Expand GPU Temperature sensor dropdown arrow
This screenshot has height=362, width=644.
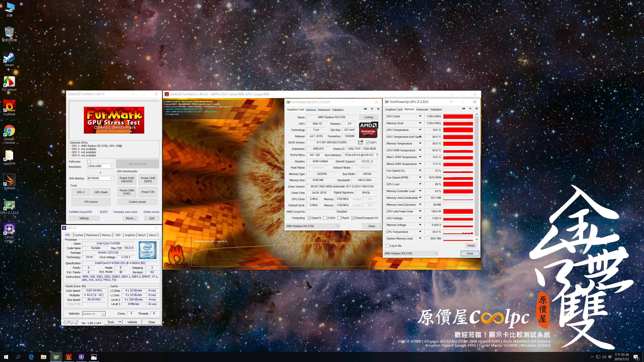click(420, 130)
